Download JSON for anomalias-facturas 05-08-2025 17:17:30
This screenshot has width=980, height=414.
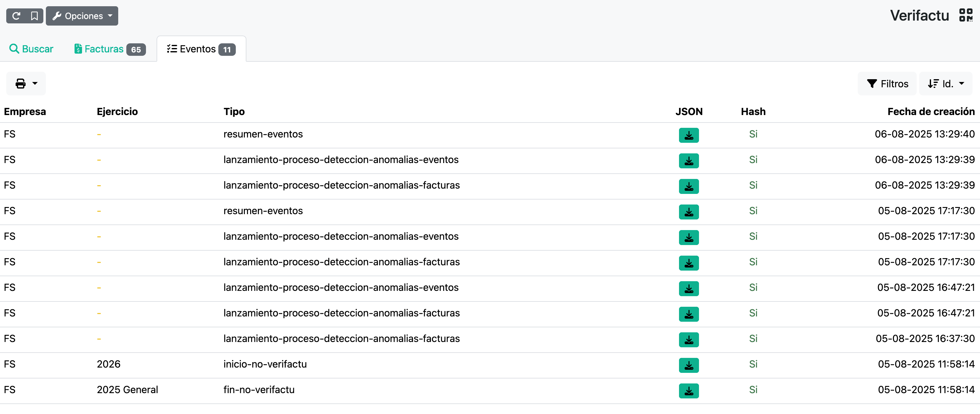(689, 263)
